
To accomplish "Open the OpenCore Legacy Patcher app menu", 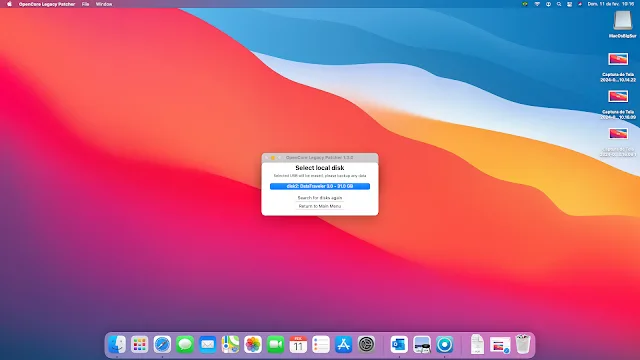I will point(47,4).
